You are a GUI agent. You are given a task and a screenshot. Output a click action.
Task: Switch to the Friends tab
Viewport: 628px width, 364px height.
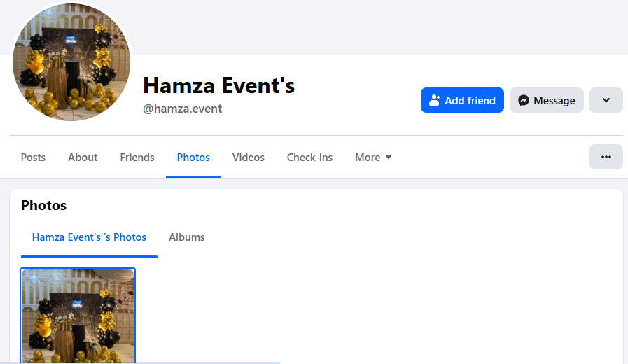click(137, 157)
